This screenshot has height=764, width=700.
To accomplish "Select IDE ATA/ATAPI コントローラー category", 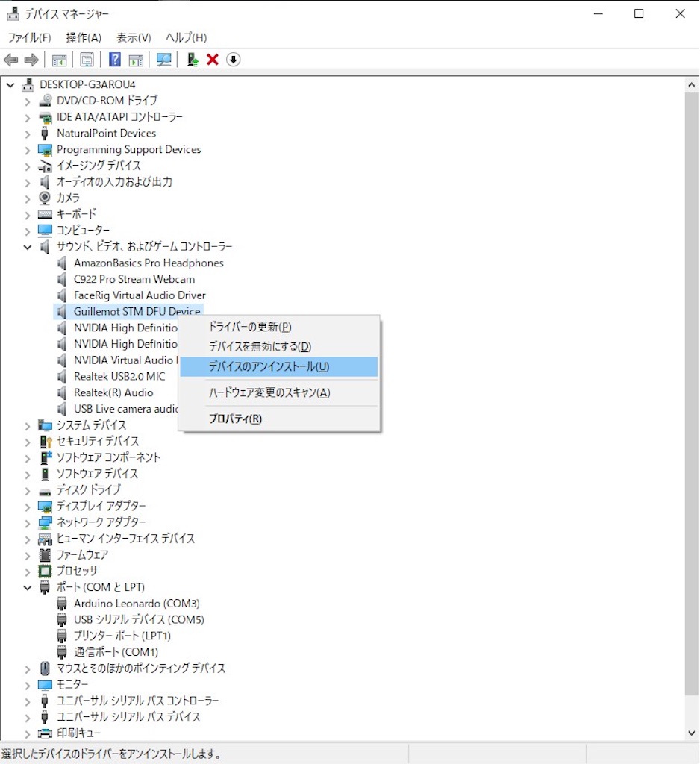I will click(x=120, y=117).
